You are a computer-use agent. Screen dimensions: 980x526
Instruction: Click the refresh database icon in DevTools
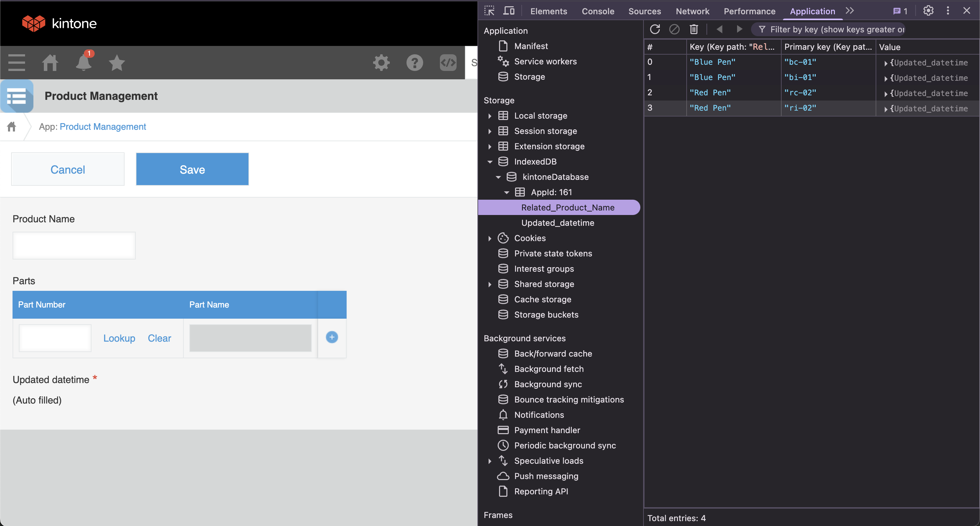[655, 29]
